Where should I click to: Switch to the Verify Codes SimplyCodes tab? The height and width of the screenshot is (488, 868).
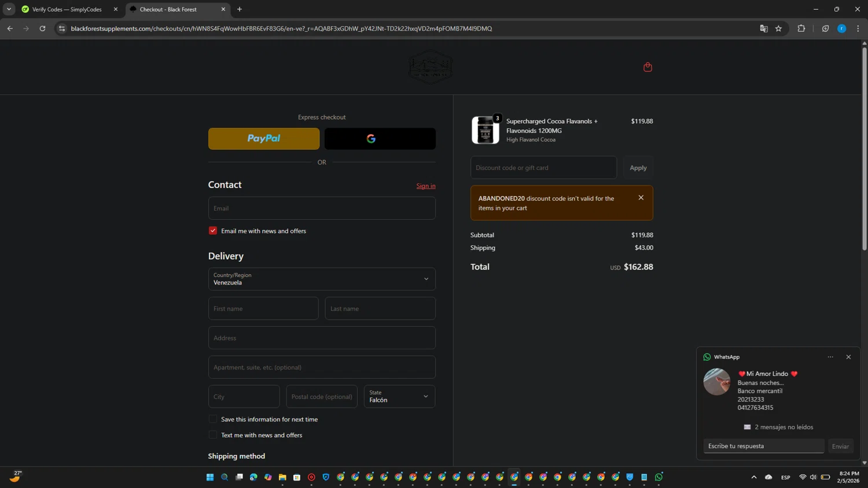[68, 9]
